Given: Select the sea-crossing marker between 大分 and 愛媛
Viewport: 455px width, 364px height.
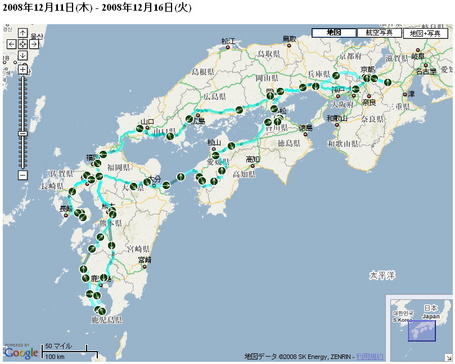Looking at the screenshot, I should pos(181,177).
